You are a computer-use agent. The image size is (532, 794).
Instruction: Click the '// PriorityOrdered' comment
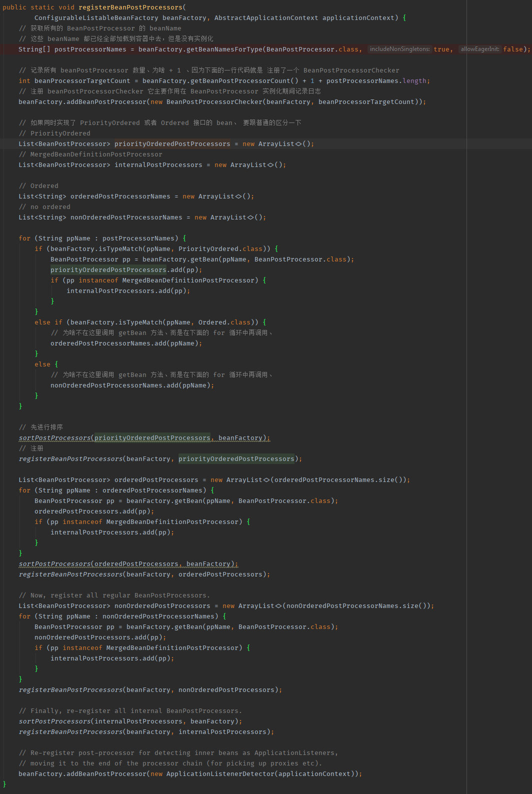click(54, 133)
